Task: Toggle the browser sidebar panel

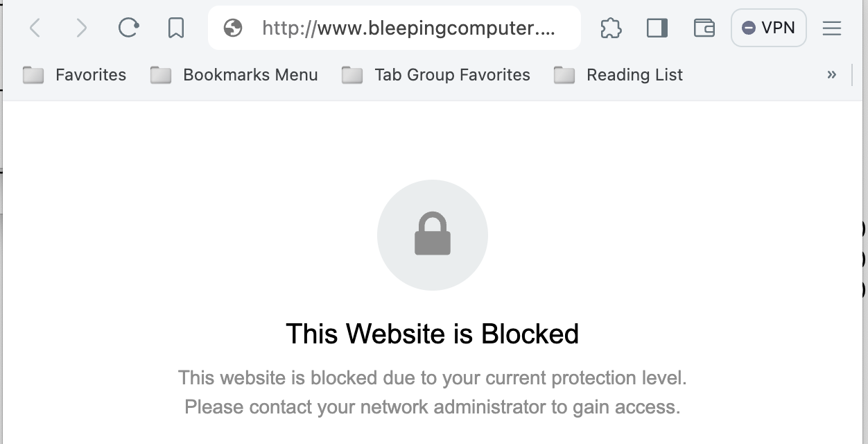Action: (x=657, y=28)
